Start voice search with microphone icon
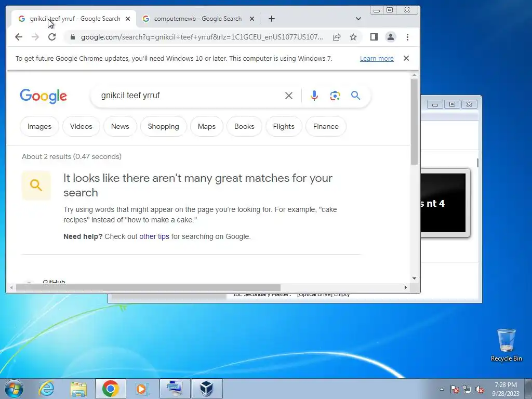The height and width of the screenshot is (399, 532). (x=314, y=96)
